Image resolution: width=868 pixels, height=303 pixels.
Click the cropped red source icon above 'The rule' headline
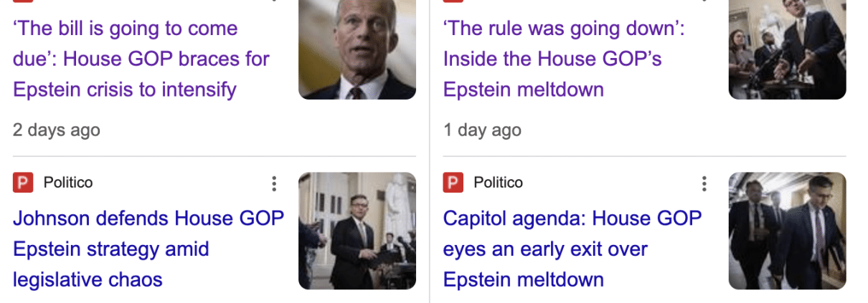tap(453, 1)
